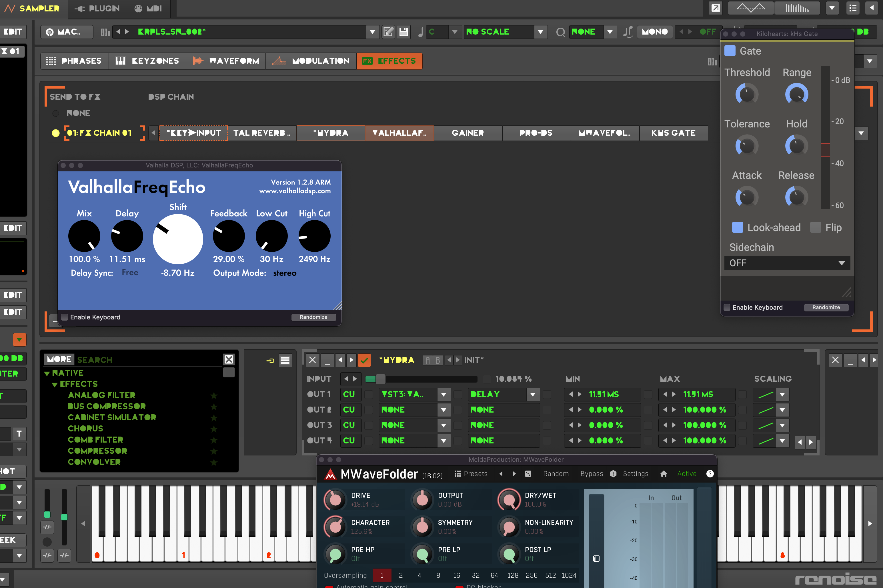Open the MODULATION tab
This screenshot has height=588, width=883.
pos(311,61)
